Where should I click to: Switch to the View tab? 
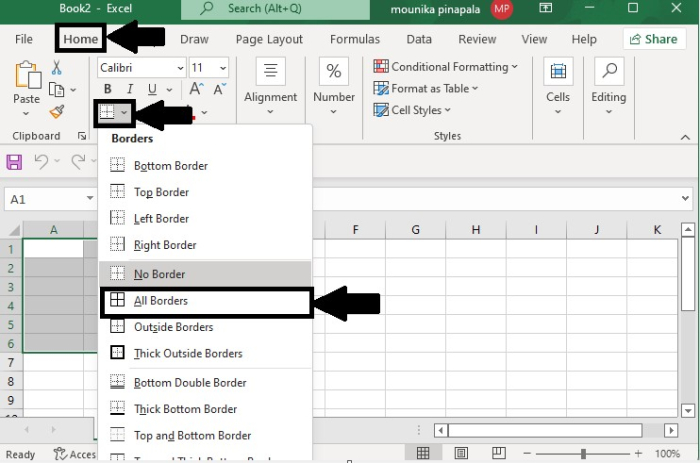[534, 39]
